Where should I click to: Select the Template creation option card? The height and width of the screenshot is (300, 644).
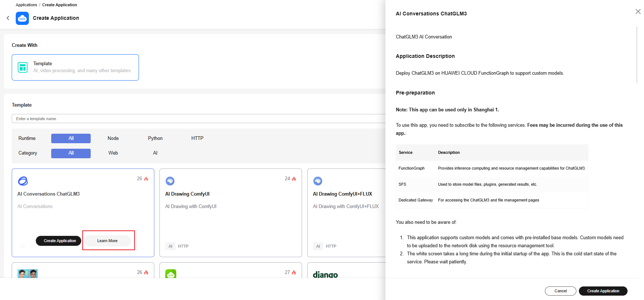75,67
